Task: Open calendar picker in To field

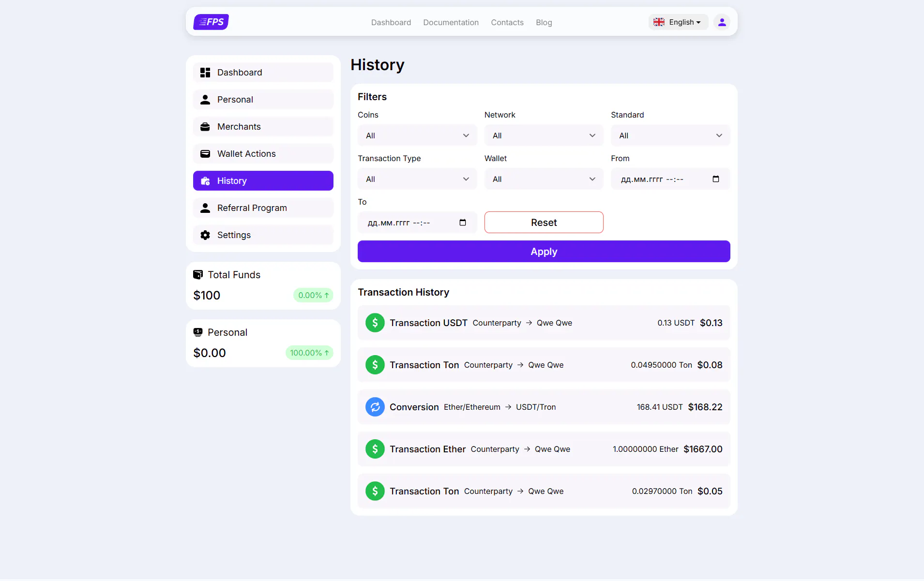Action: [x=463, y=223]
